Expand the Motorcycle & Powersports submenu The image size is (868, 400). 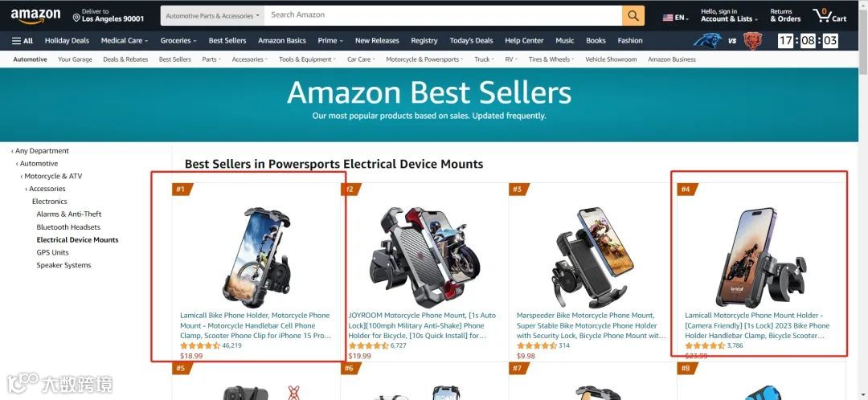point(424,59)
